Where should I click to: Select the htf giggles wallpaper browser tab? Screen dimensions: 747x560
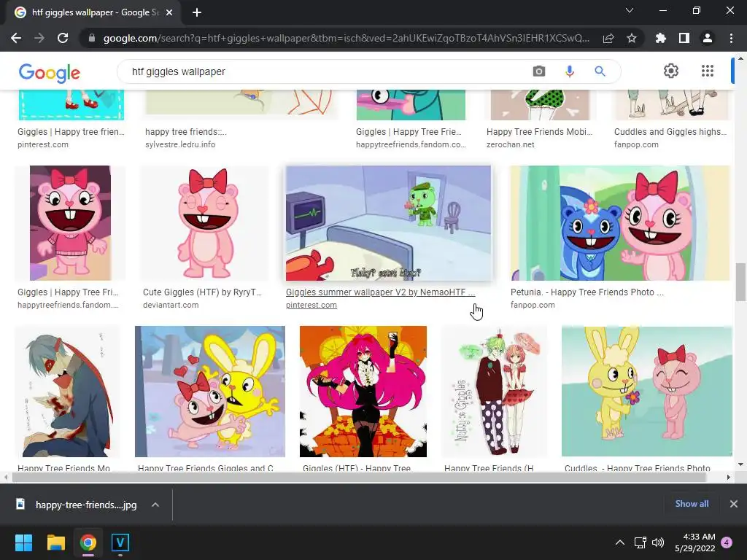(x=93, y=12)
